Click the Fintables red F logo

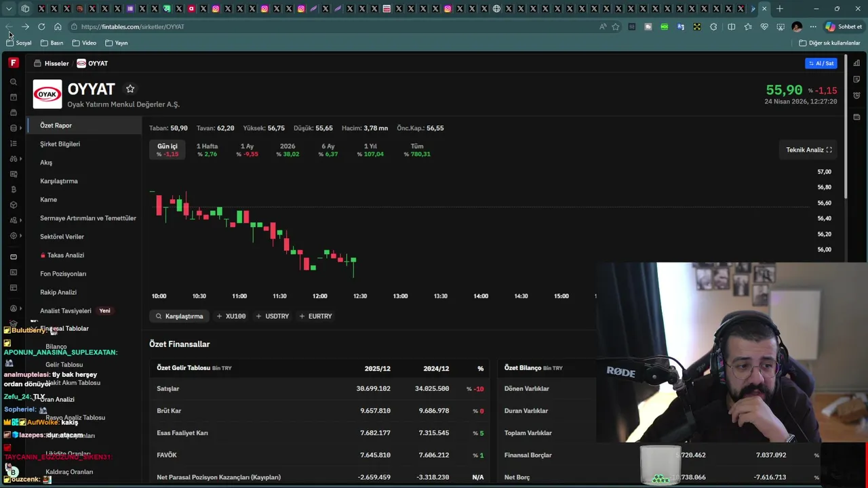14,63
